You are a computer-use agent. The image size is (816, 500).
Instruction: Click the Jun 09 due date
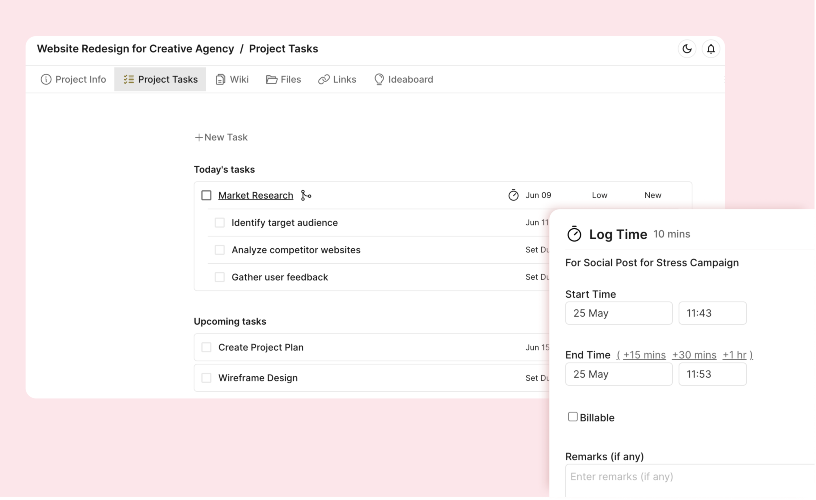538,195
